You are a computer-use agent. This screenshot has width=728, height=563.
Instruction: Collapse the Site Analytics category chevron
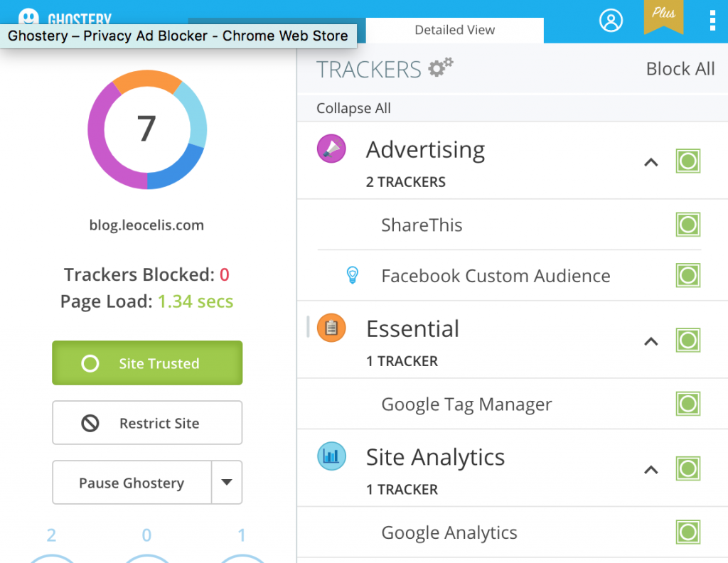tap(651, 470)
